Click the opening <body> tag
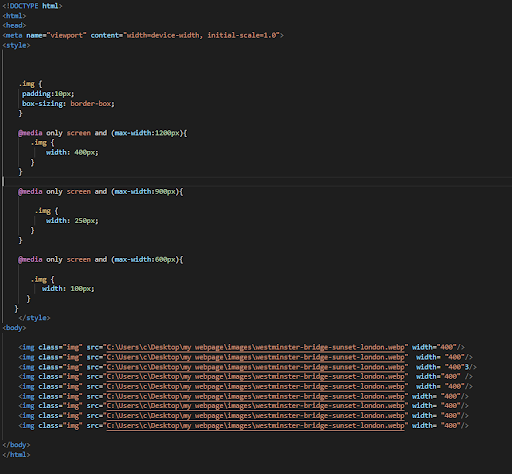This screenshot has height=474, width=512. pyautogui.click(x=14, y=328)
